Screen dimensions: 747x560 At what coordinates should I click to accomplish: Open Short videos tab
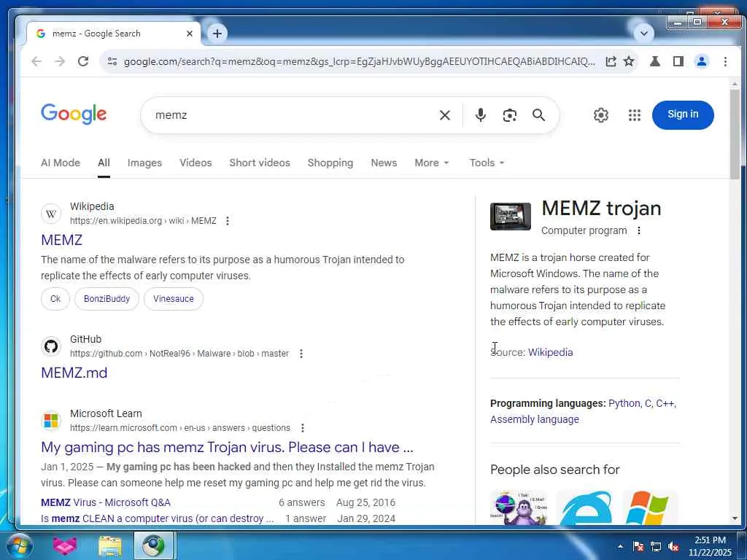click(260, 163)
